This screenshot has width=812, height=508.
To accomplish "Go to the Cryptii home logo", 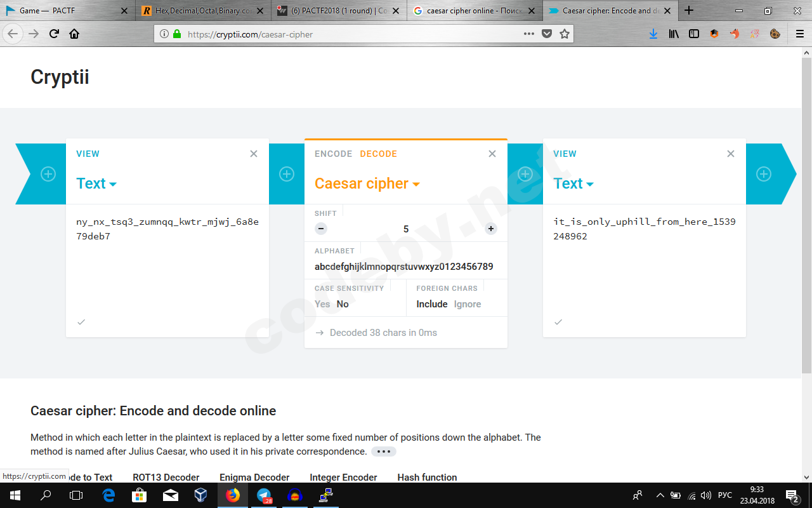I will point(60,77).
